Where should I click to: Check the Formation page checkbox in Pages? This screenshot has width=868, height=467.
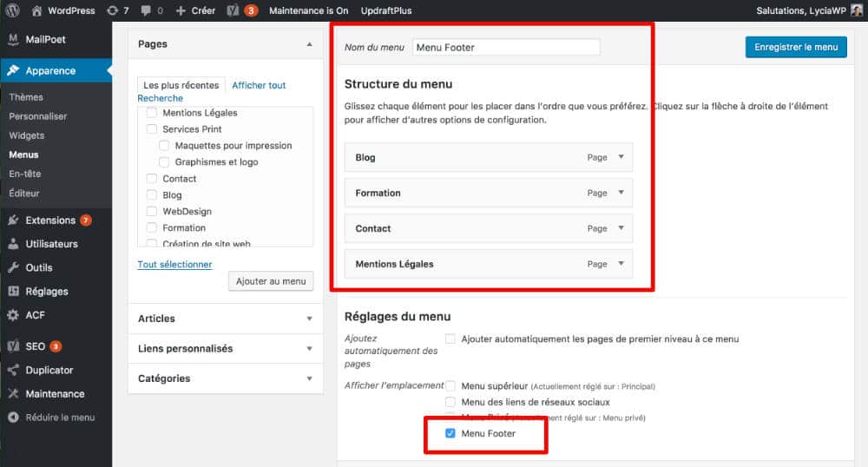tap(152, 227)
